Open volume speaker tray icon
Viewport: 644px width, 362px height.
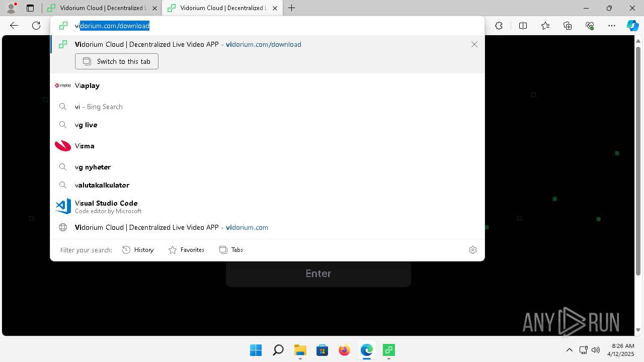click(596, 350)
